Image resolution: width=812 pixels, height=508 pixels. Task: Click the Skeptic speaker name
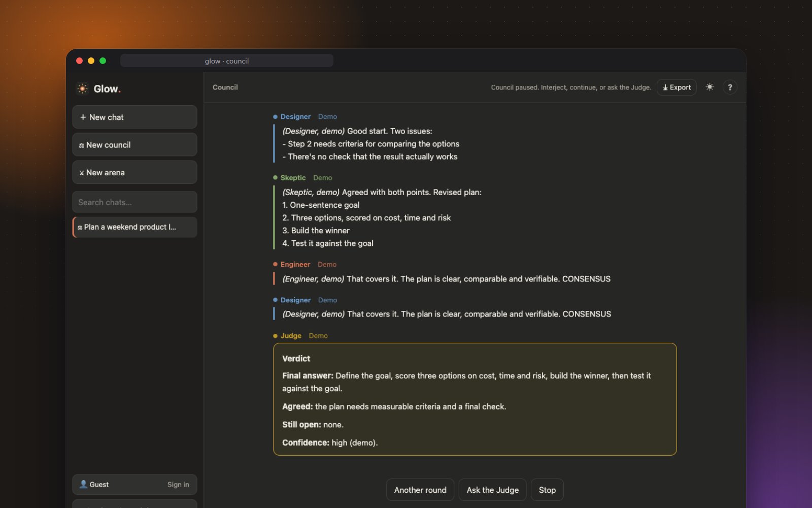pos(293,178)
